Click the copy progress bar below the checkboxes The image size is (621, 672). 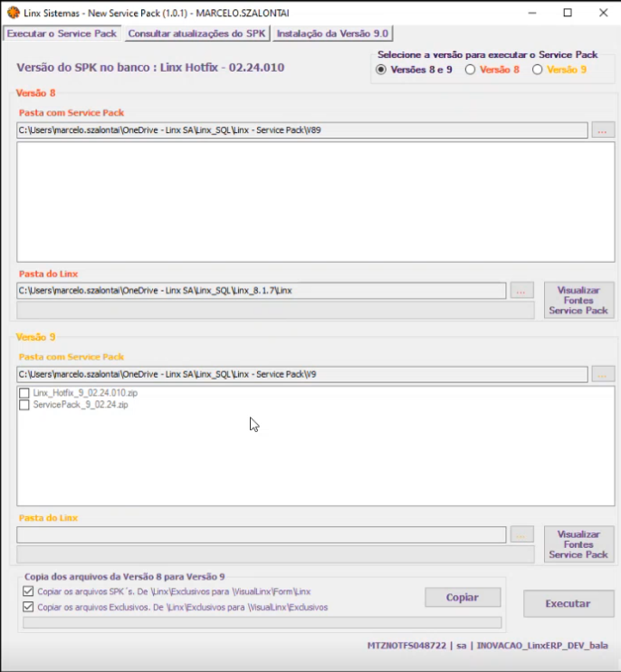(x=263, y=623)
